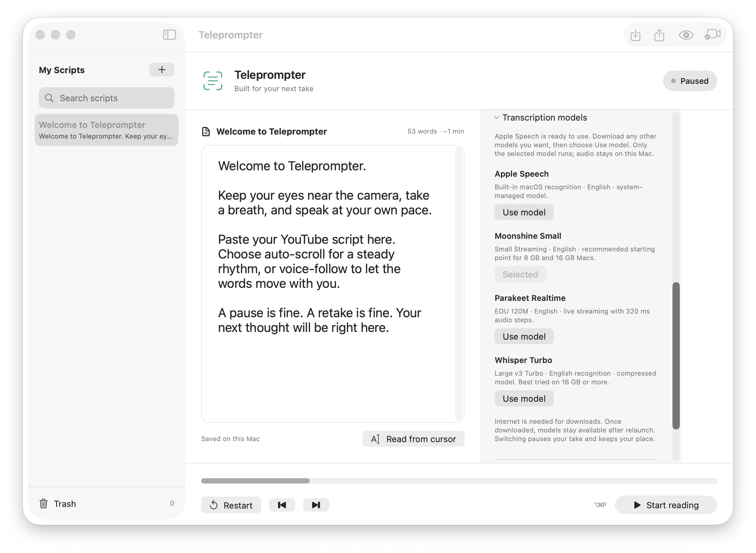
Task: Collapse the Transcription models section
Action: pos(496,118)
